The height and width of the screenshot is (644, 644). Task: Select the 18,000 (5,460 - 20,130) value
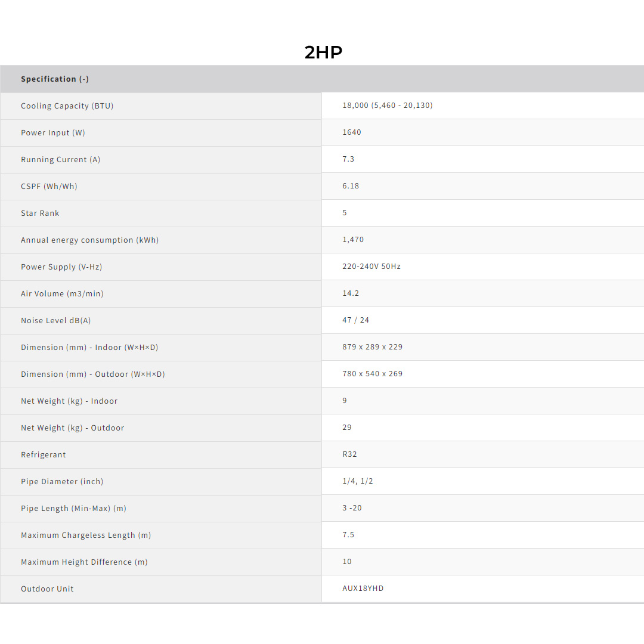(387, 106)
